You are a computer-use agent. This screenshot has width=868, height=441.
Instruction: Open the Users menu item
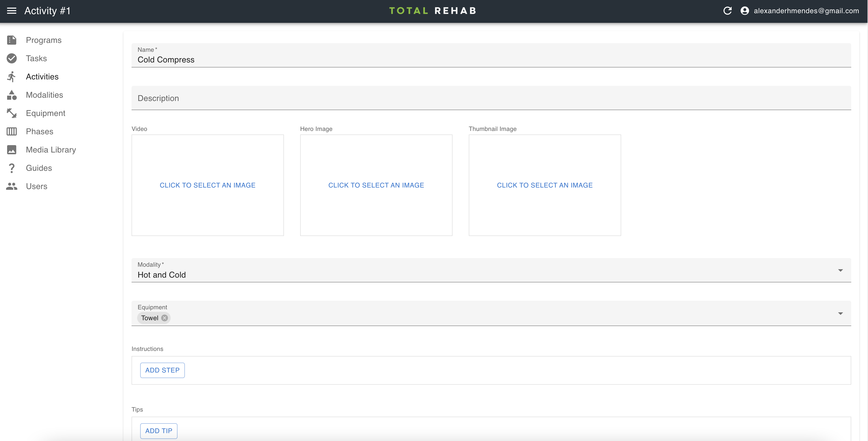(36, 186)
